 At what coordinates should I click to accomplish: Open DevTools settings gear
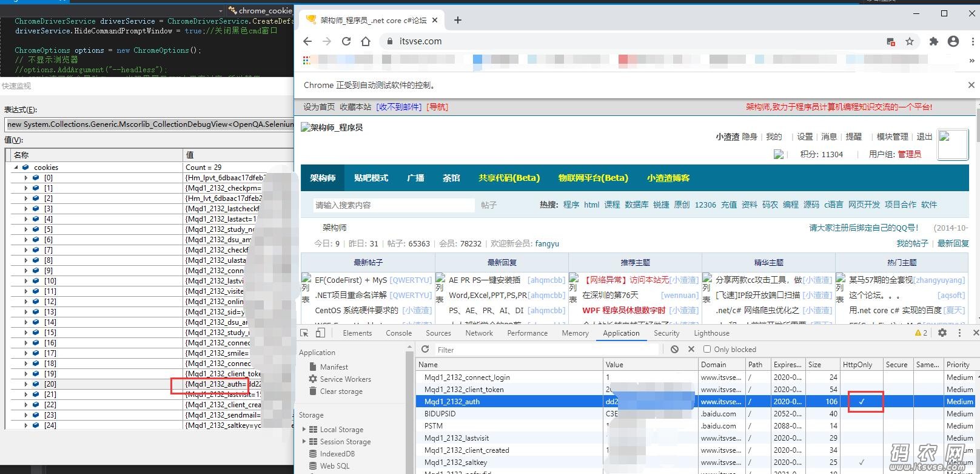tap(942, 333)
